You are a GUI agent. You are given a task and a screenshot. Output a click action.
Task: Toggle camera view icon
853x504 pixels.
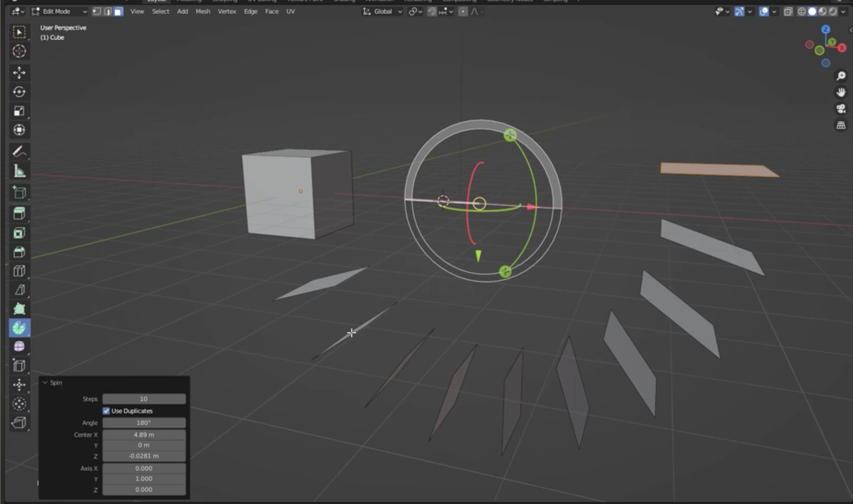click(841, 109)
